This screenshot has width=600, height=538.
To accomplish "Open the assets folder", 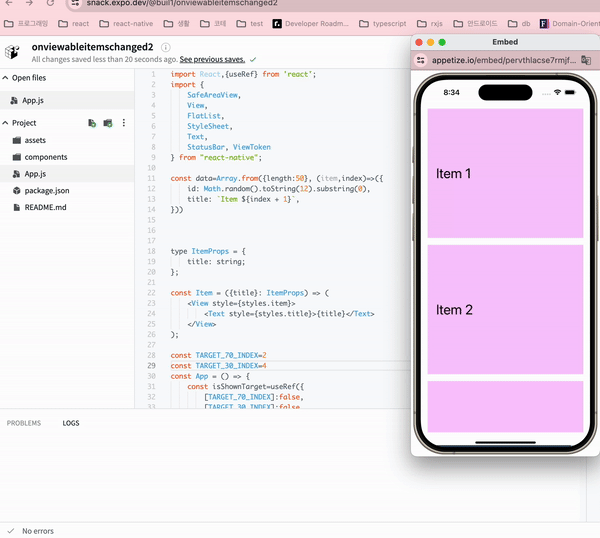I will click(34, 141).
